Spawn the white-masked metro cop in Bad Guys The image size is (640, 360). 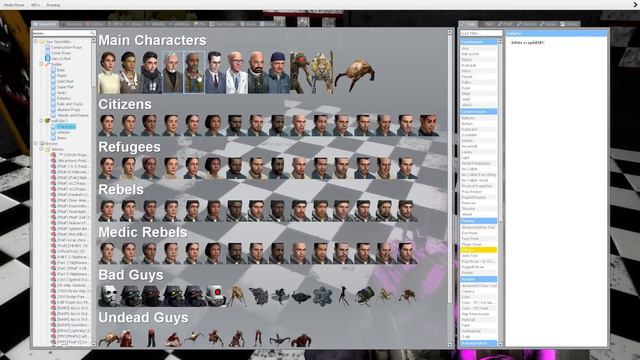[109, 296]
